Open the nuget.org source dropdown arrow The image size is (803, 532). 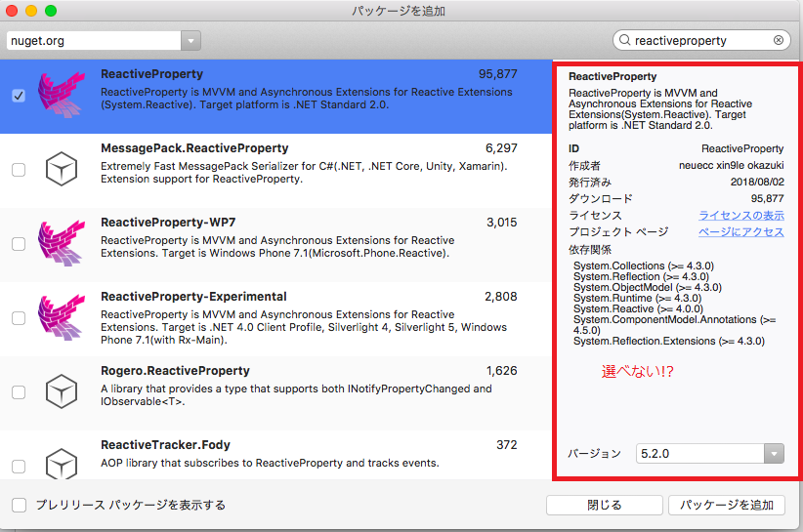(190, 40)
